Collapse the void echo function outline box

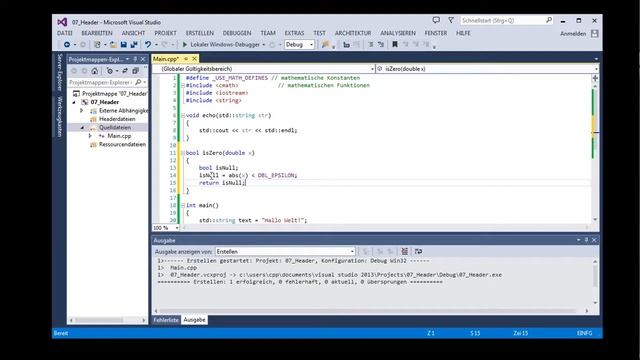[x=183, y=116]
